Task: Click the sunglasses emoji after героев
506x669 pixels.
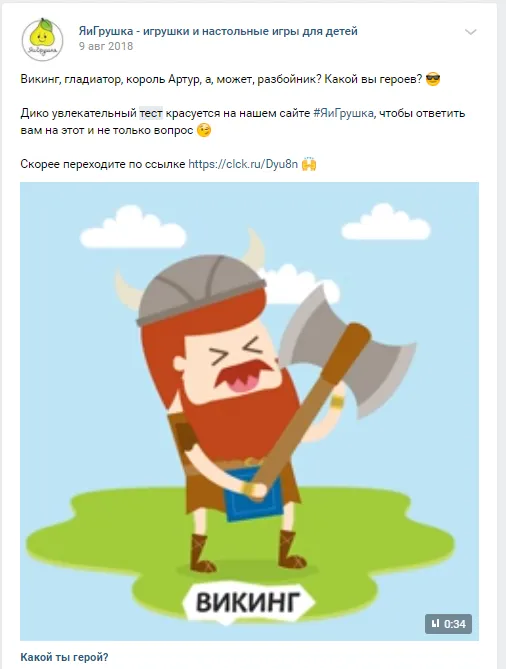Action: click(433, 79)
